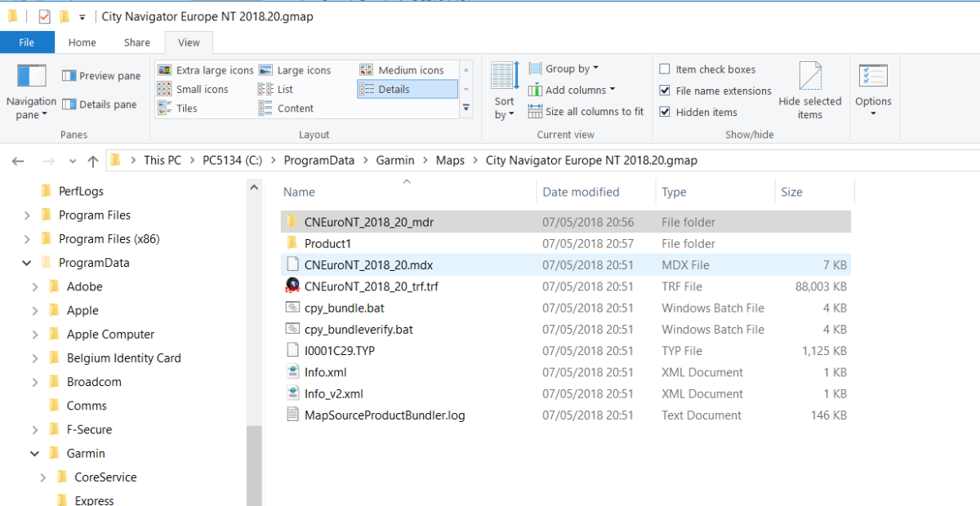
Task: Sort by the Size column header
Action: (814, 192)
